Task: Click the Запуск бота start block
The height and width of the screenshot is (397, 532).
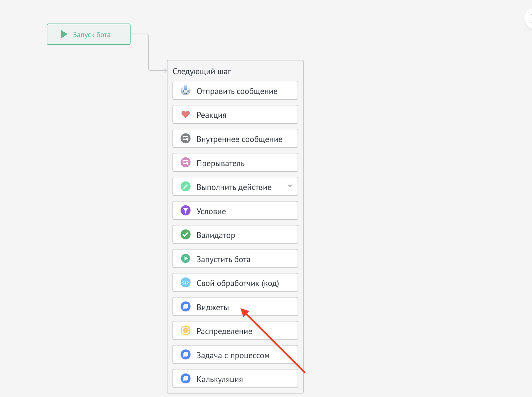Action: [x=89, y=34]
